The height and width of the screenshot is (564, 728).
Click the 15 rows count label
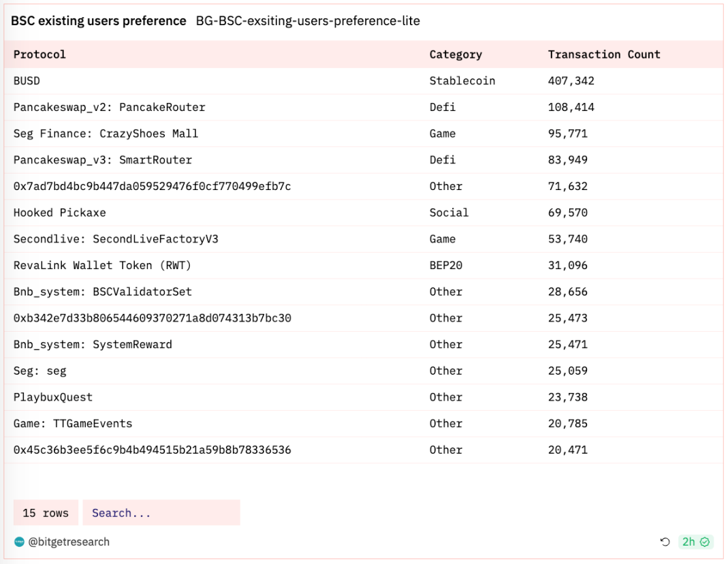[x=46, y=513]
